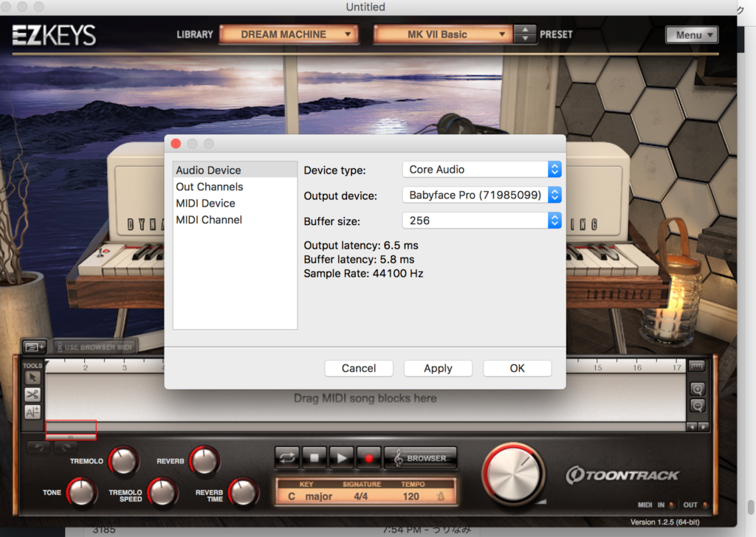This screenshot has height=537, width=756.
Task: Open the Buffer size dropdown
Action: pyautogui.click(x=481, y=221)
